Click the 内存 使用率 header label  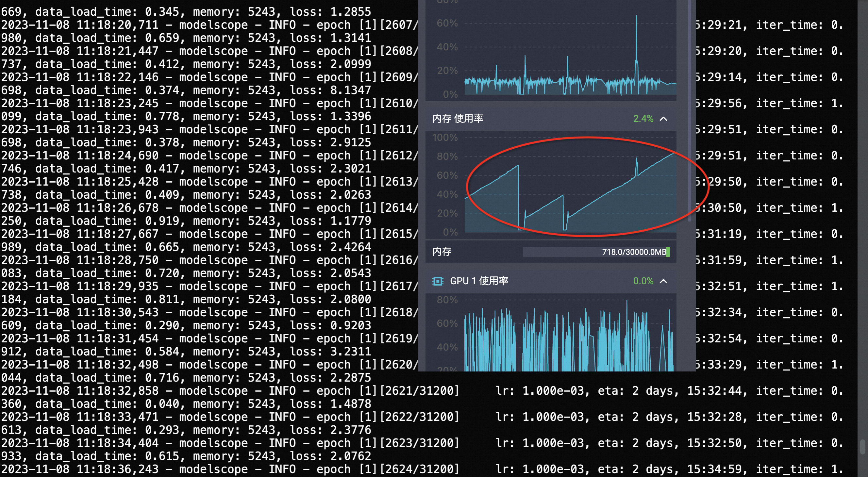(457, 119)
